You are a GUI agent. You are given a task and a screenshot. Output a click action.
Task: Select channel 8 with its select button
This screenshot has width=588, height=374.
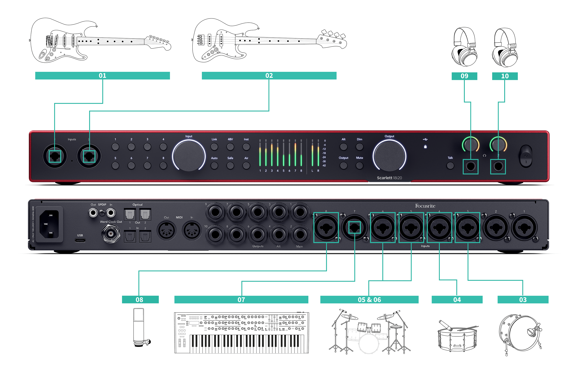[163, 166]
